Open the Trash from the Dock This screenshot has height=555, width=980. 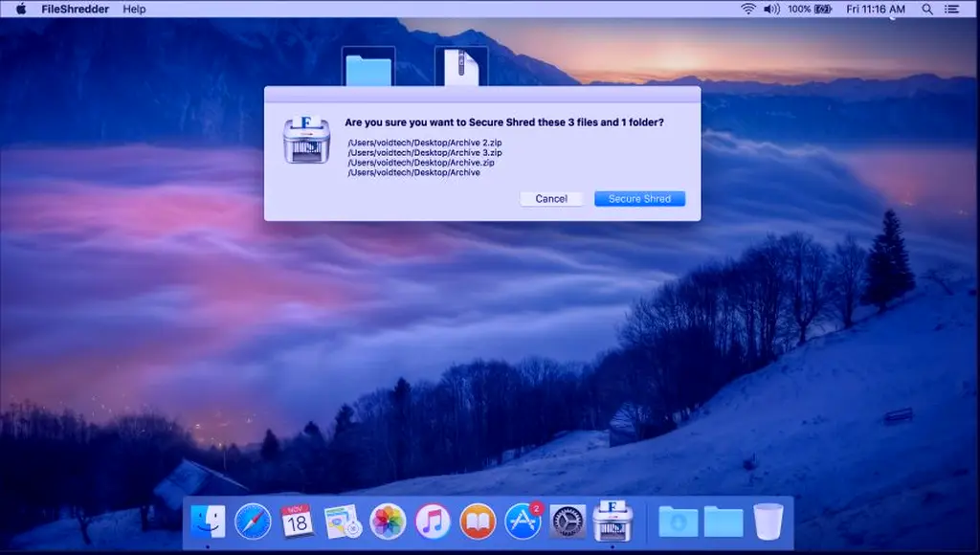click(x=768, y=522)
